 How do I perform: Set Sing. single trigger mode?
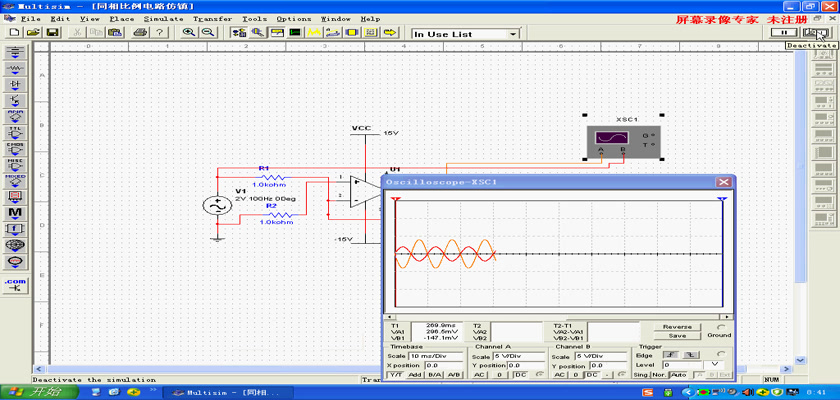(x=643, y=375)
